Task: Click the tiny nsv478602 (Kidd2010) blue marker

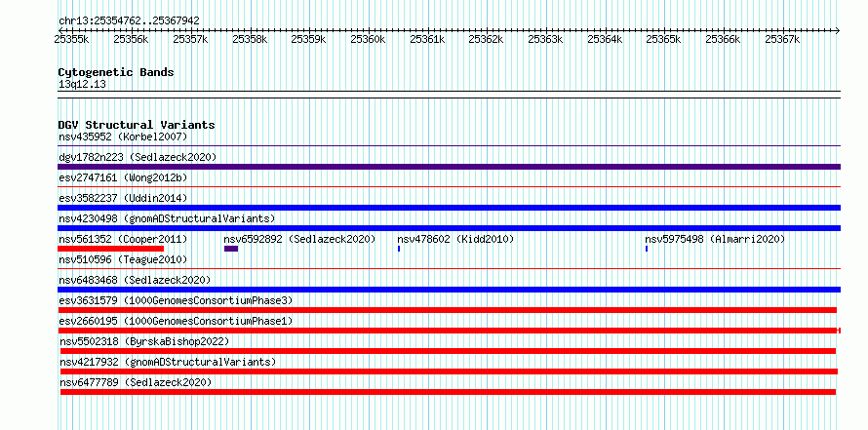Action: [x=399, y=249]
